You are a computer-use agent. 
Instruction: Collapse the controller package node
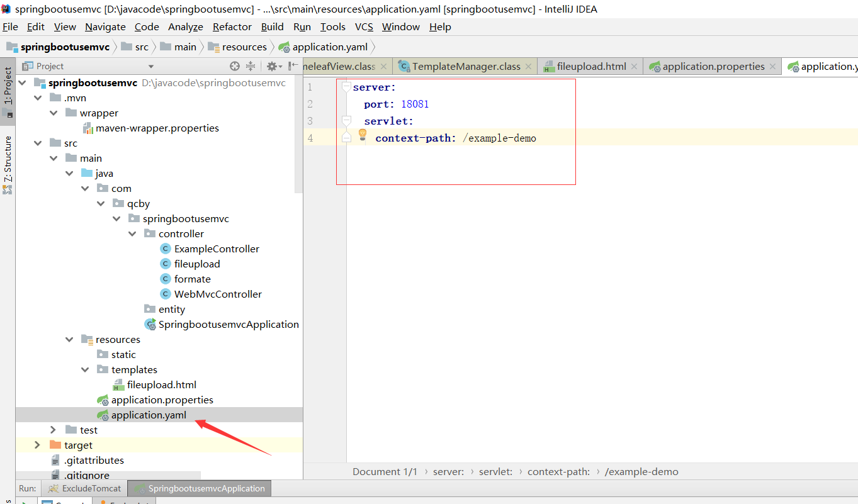tap(132, 233)
